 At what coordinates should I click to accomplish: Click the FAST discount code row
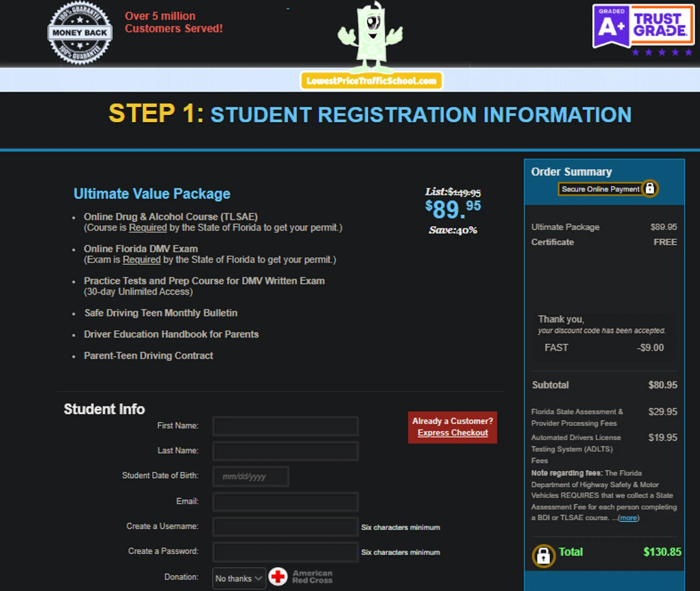pos(604,348)
